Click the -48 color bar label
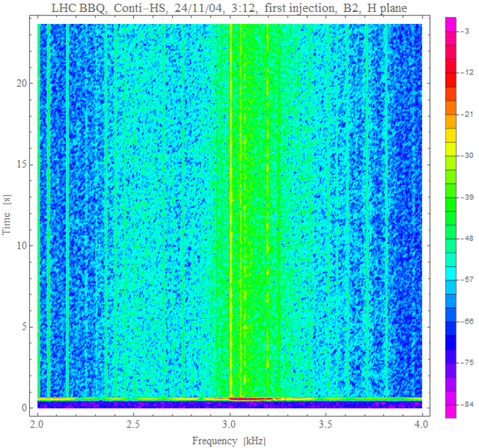479x448 pixels. point(467,238)
